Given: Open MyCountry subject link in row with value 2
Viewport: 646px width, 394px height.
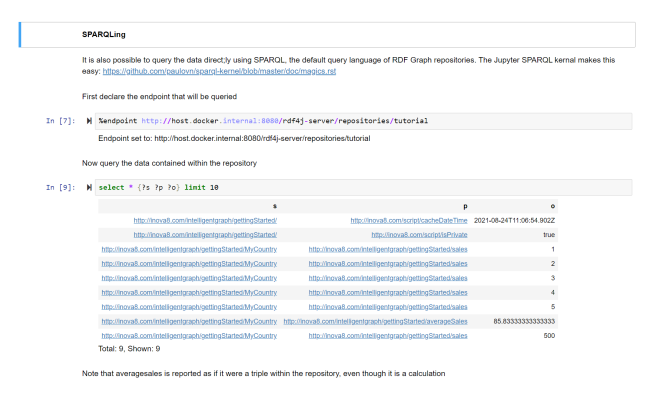Looking at the screenshot, I should coord(189,264).
